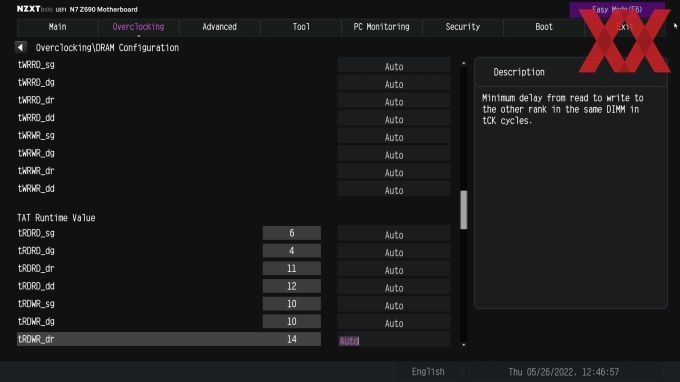
Task: Click the date and time display
Action: pyautogui.click(x=563, y=372)
